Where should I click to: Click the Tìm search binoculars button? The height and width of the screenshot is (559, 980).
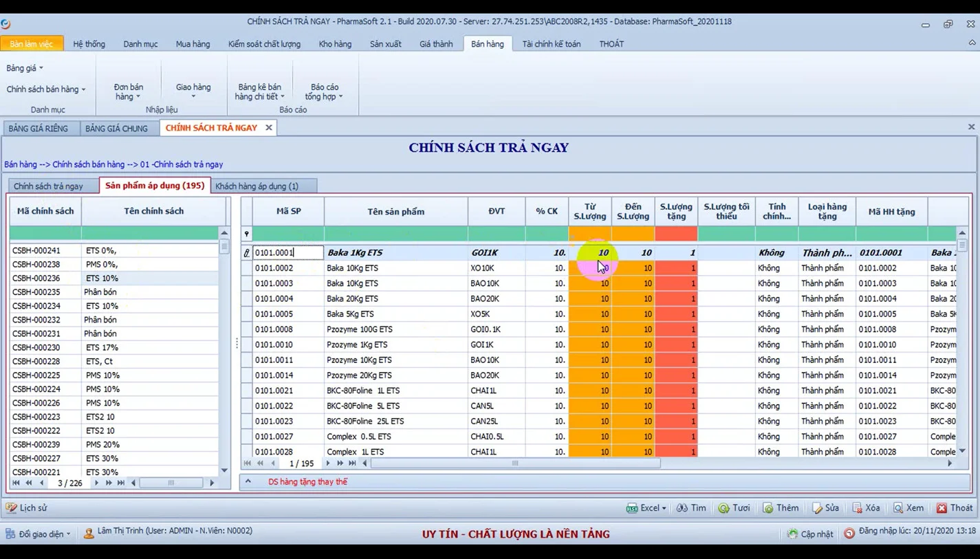point(691,508)
